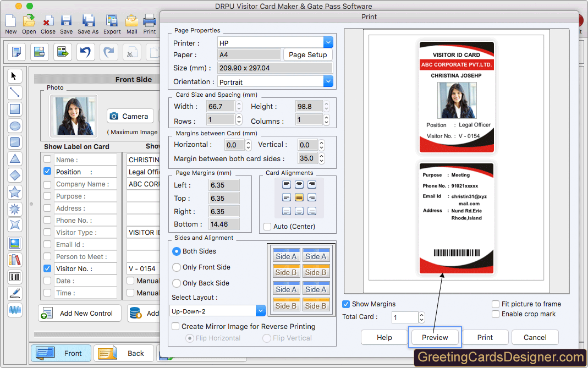Click the Close file toolbar icon

coord(48,24)
